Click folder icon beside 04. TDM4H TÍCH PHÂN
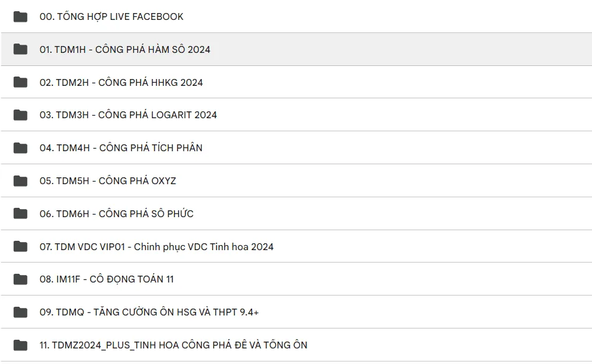Image resolution: width=592 pixels, height=364 pixels. pos(21,148)
